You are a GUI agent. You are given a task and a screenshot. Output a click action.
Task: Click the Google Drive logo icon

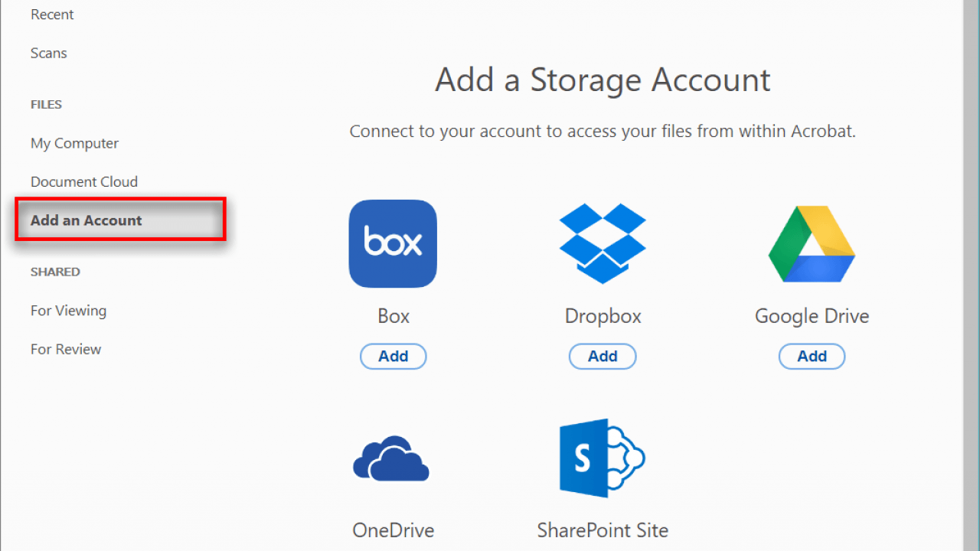812,243
